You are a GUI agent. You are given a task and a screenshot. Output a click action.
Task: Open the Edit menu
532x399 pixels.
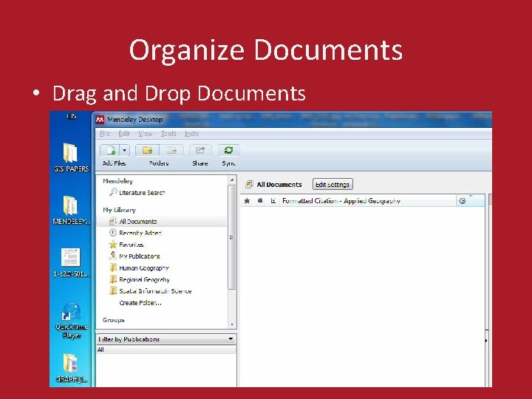124,134
